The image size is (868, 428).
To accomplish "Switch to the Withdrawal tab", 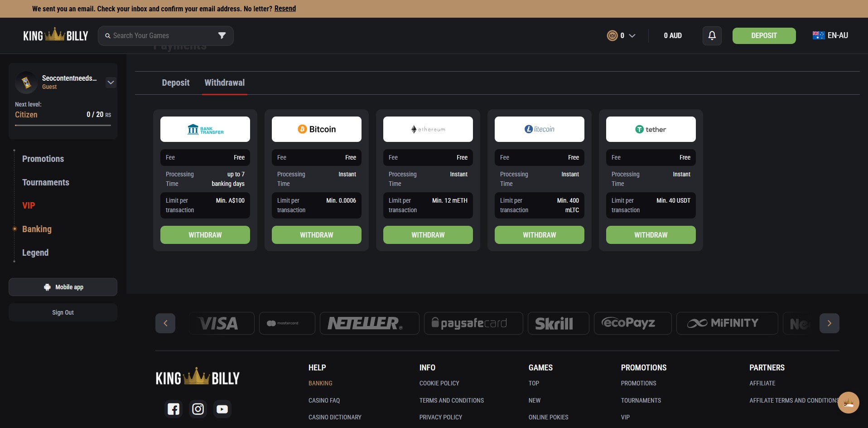I will click(x=225, y=83).
